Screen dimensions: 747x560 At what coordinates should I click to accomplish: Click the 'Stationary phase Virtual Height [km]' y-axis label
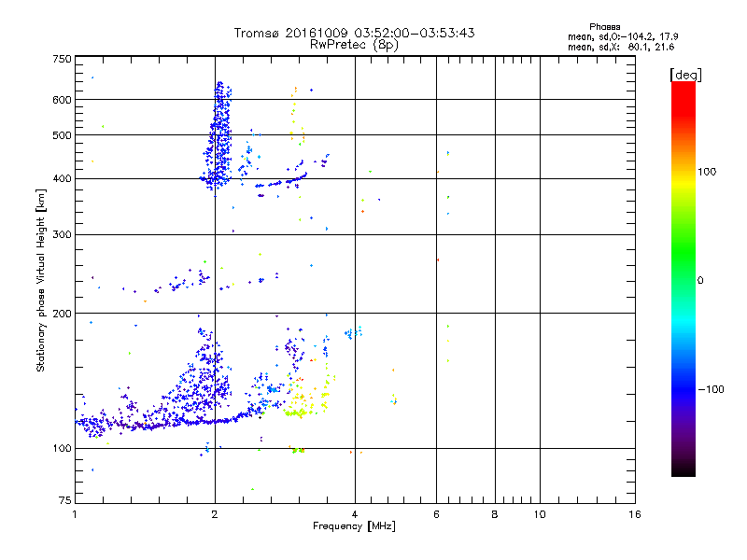(x=41, y=281)
